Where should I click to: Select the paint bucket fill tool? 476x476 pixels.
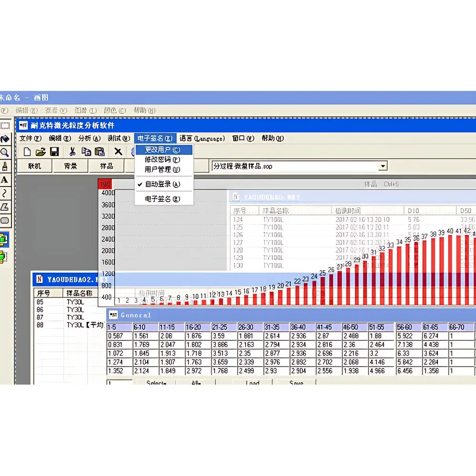point(5,139)
